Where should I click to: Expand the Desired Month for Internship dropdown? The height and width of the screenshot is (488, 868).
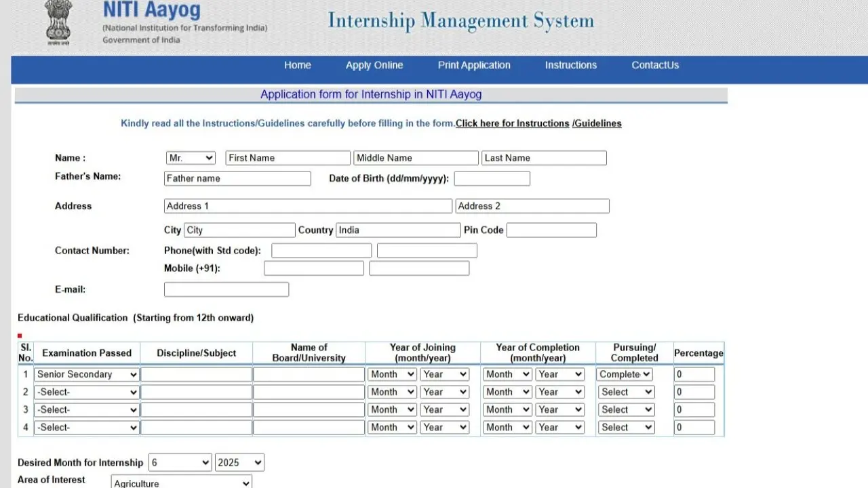coord(180,462)
